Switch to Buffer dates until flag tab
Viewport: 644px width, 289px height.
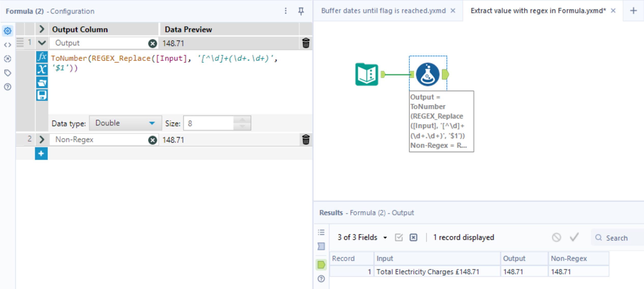383,11
